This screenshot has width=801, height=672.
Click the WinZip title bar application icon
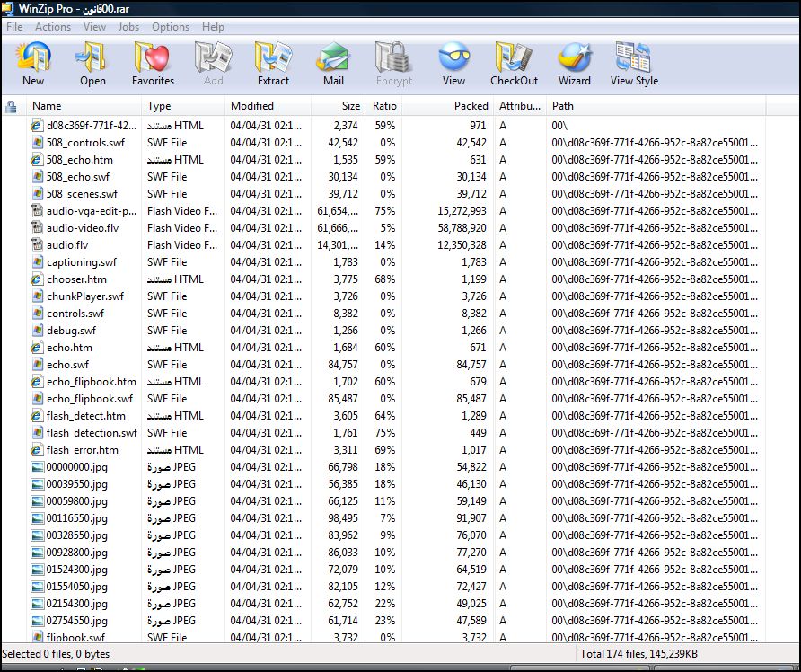tap(8, 9)
